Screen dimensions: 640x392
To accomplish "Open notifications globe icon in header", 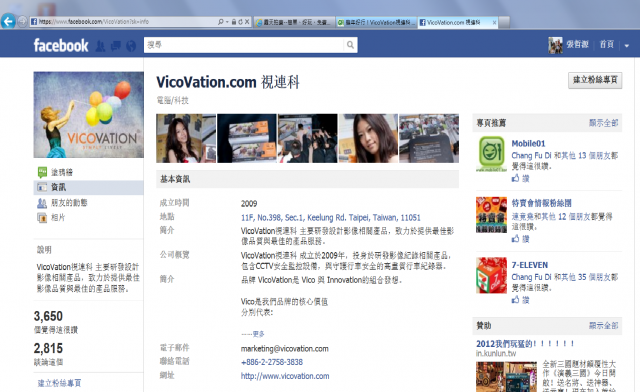I will pyautogui.click(x=131, y=46).
